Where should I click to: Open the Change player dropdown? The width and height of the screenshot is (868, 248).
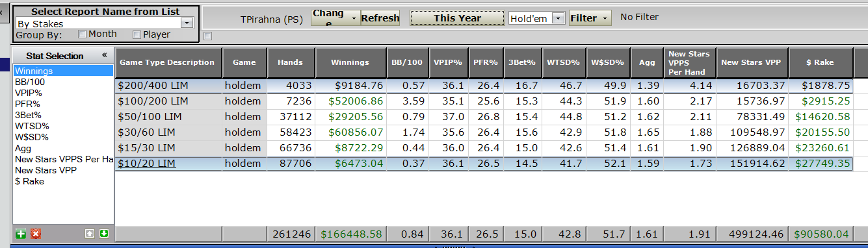335,18
